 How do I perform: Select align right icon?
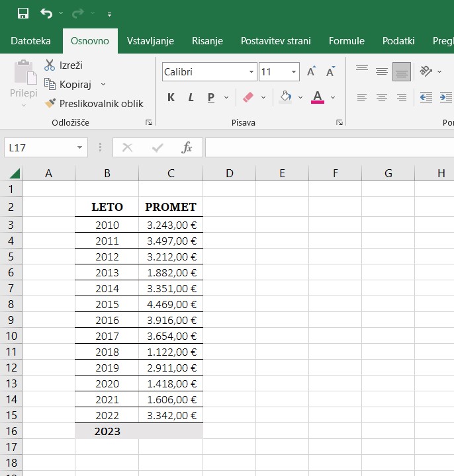pos(402,97)
